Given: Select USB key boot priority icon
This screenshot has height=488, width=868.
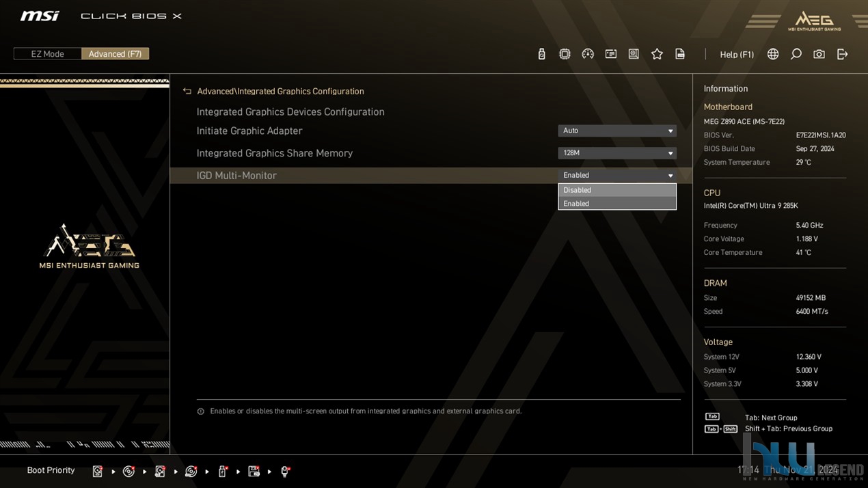Looking at the screenshot, I should 223,471.
